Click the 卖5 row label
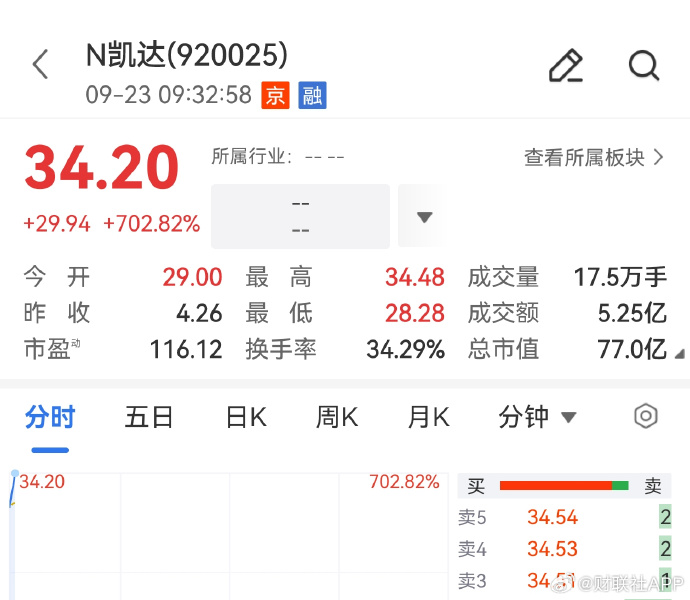This screenshot has height=600, width=690. [x=472, y=518]
